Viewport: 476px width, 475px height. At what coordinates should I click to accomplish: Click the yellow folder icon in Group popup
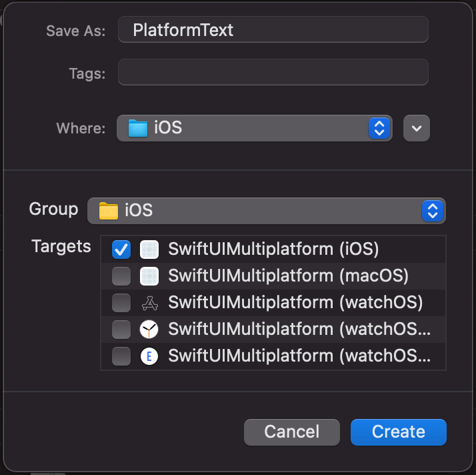(x=108, y=211)
